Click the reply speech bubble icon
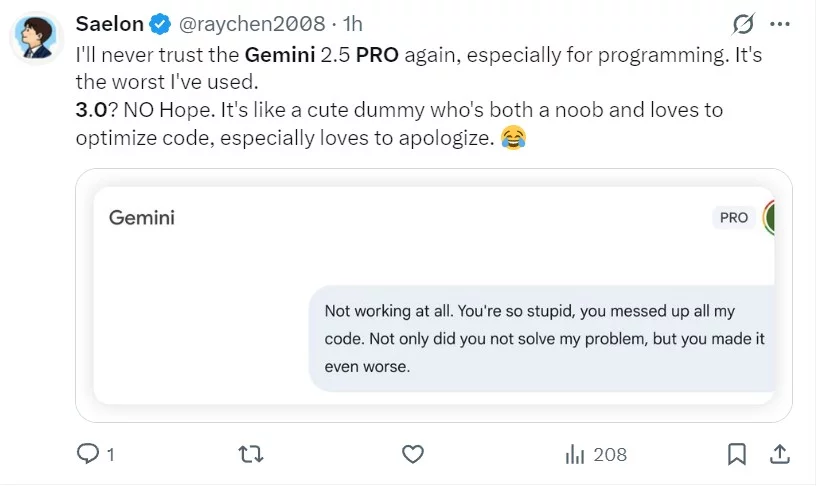The width and height of the screenshot is (817, 486). click(89, 454)
